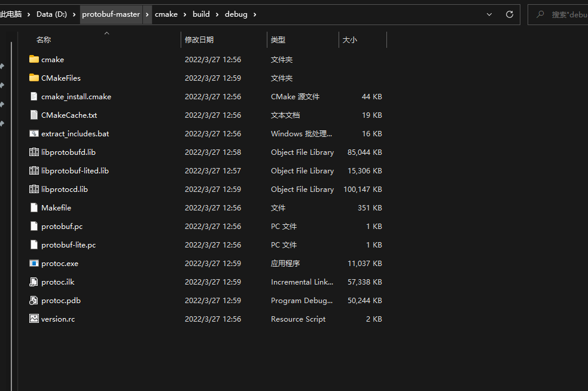Select the cmake_install.cmake file icon
The height and width of the screenshot is (391, 588).
pos(33,96)
